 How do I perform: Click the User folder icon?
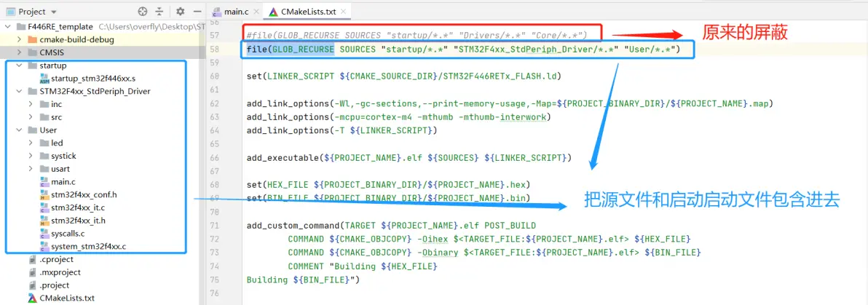(31, 130)
